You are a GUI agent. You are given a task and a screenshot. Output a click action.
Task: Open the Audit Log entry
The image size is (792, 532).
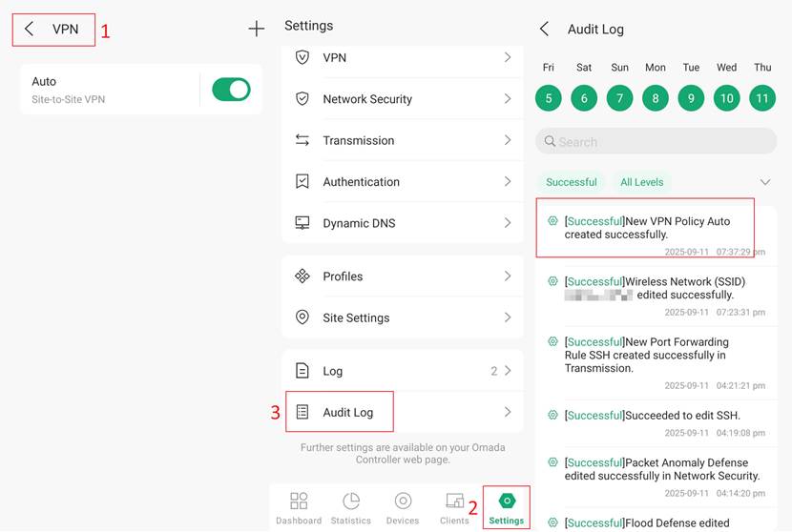(x=348, y=412)
